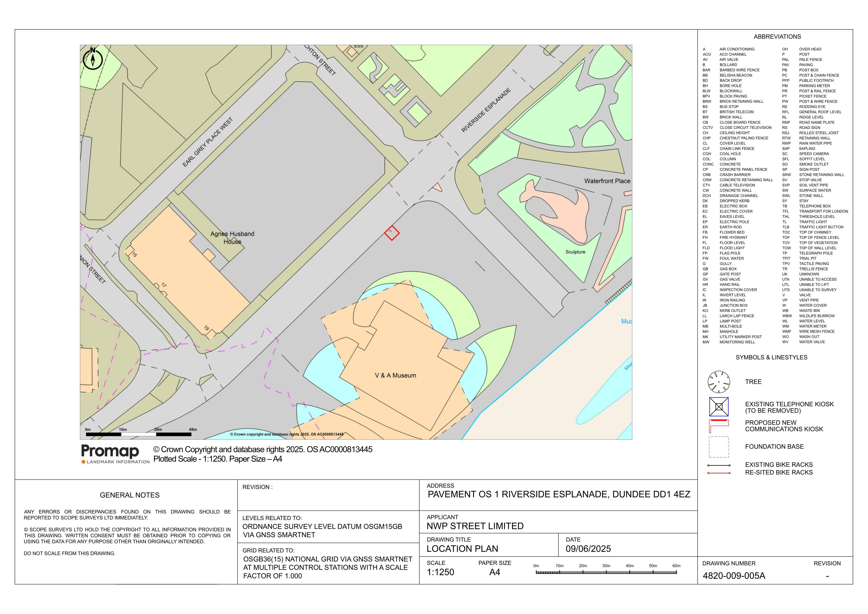Click the black existing bike racks line symbol
868x614 pixels.
719,465
